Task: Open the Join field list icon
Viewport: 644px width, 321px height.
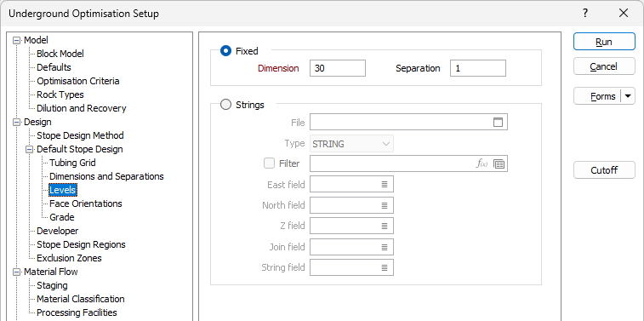Action: tap(385, 247)
